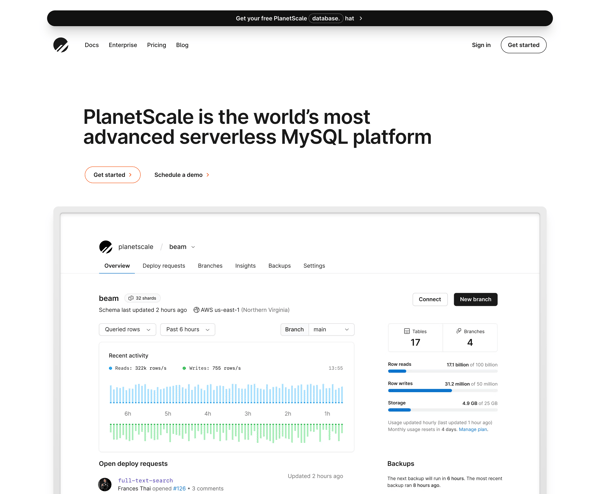Viewport: 600px width, 494px height.
Task: Open the Settings tab
Action: point(314,266)
